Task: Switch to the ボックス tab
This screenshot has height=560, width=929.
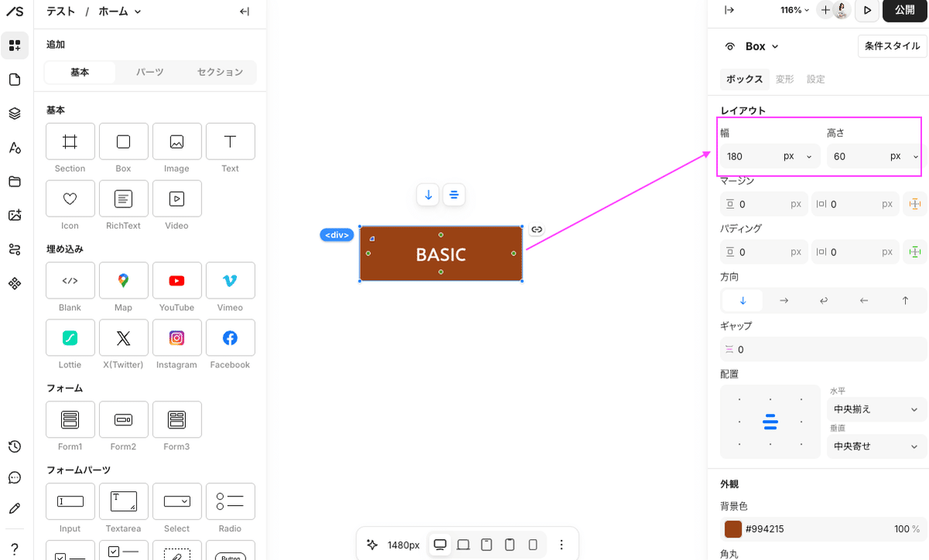Action: (x=745, y=79)
